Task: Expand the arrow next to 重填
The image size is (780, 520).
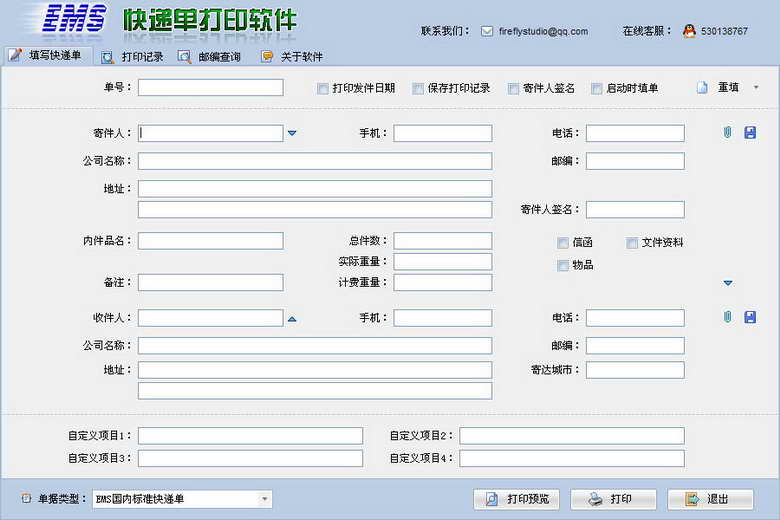Action: 756,88
